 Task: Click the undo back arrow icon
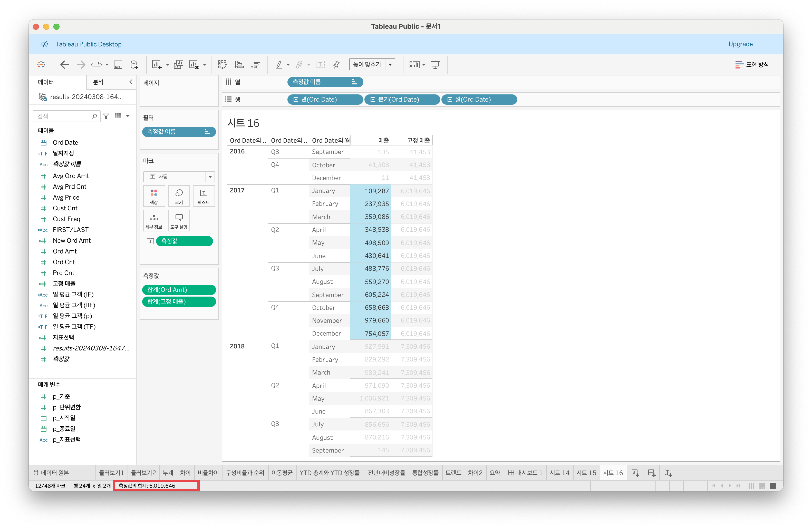[x=64, y=64]
